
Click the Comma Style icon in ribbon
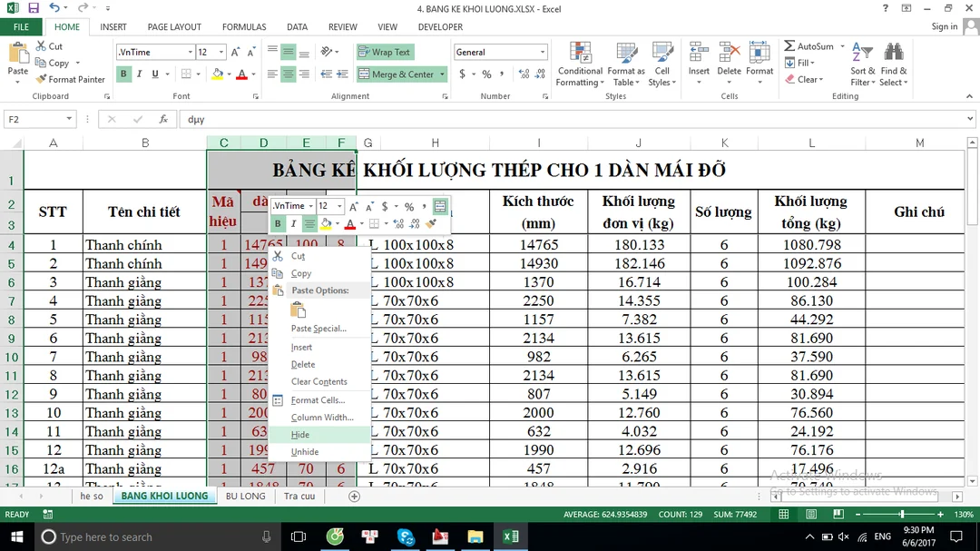coord(502,74)
